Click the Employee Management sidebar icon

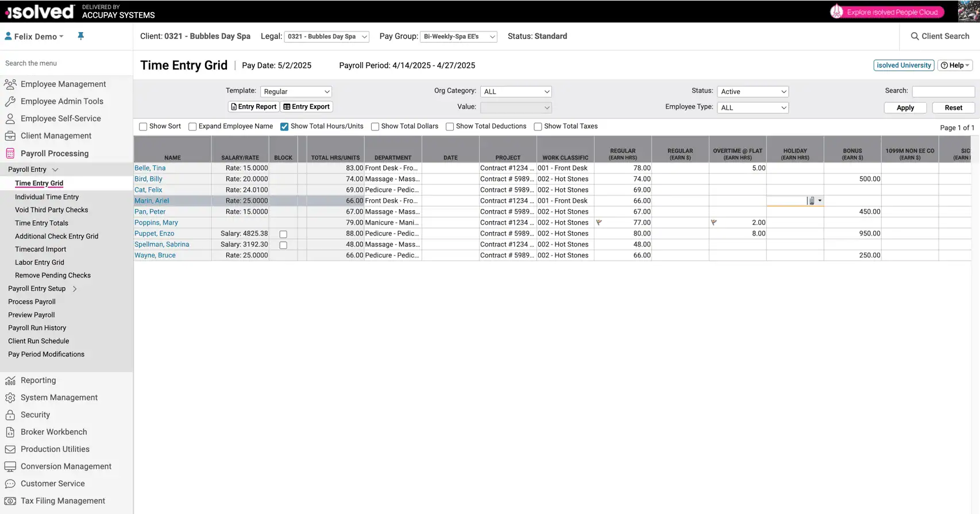[10, 84]
